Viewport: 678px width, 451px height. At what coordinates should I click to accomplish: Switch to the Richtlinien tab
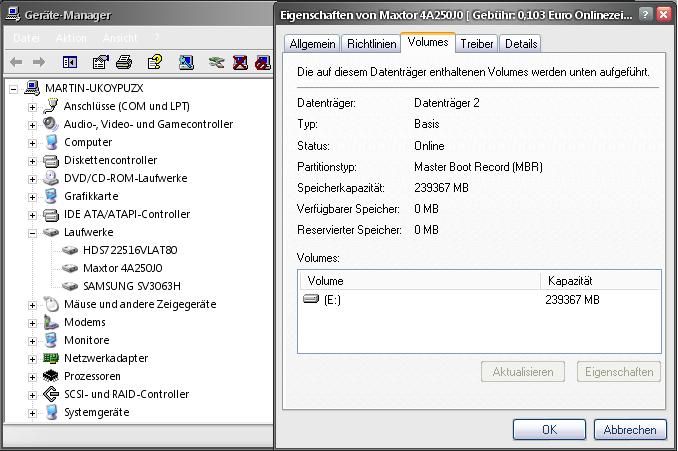371,44
